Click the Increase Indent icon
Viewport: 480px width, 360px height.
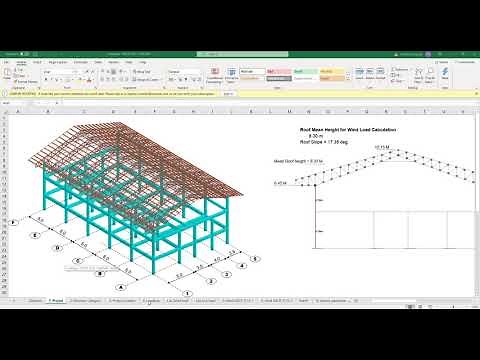[127, 80]
